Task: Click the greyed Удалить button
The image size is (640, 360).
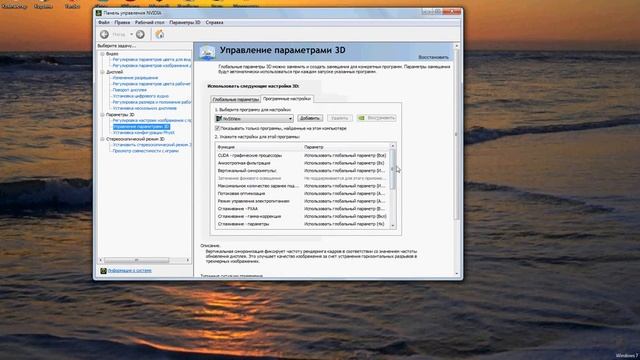Action: tap(340, 118)
